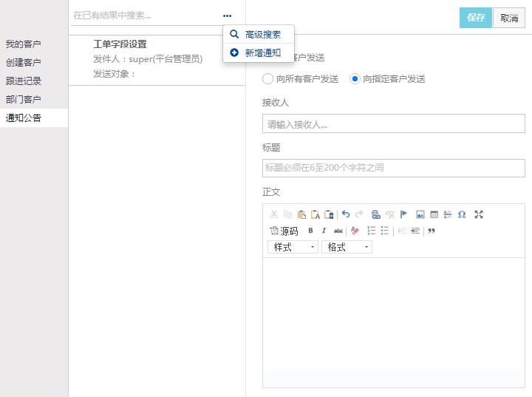
Task: Open the 格式 format dropdown
Action: click(x=347, y=247)
